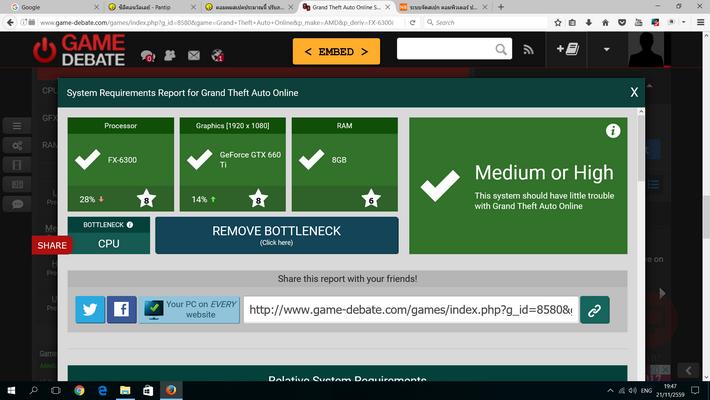Click the RAM rating star 6
Viewport: 710px width, 400px height.
(x=371, y=199)
